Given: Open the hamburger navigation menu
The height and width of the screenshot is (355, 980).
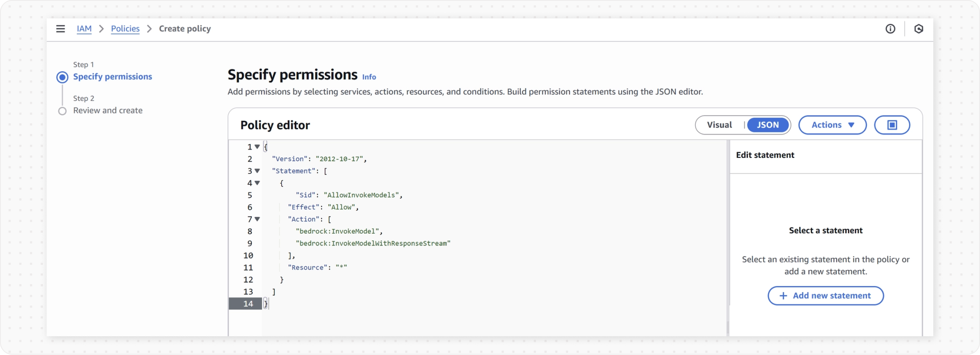Looking at the screenshot, I should click(60, 29).
